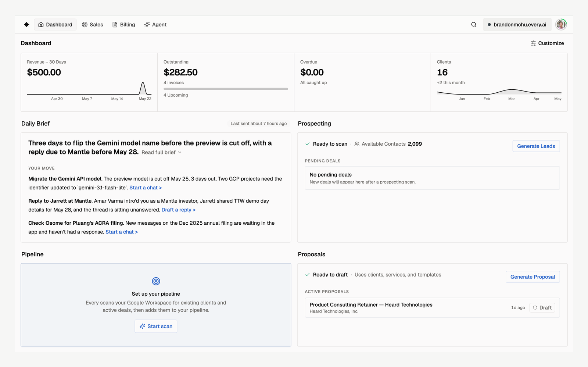Click the Clients trend chart
Viewport: 588px width, 367px height.
[499, 92]
